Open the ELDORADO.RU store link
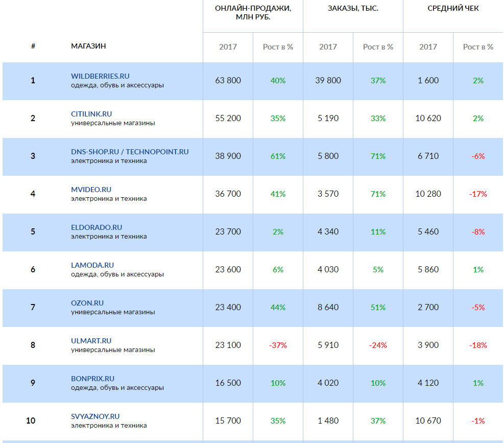Viewport: 504px width, 443px height. (97, 227)
